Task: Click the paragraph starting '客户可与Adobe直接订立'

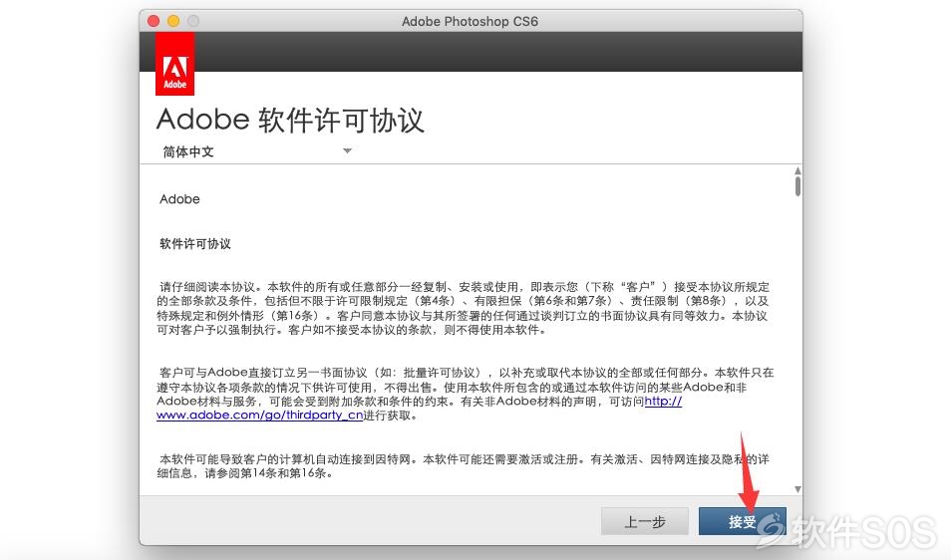Action: coord(466,394)
